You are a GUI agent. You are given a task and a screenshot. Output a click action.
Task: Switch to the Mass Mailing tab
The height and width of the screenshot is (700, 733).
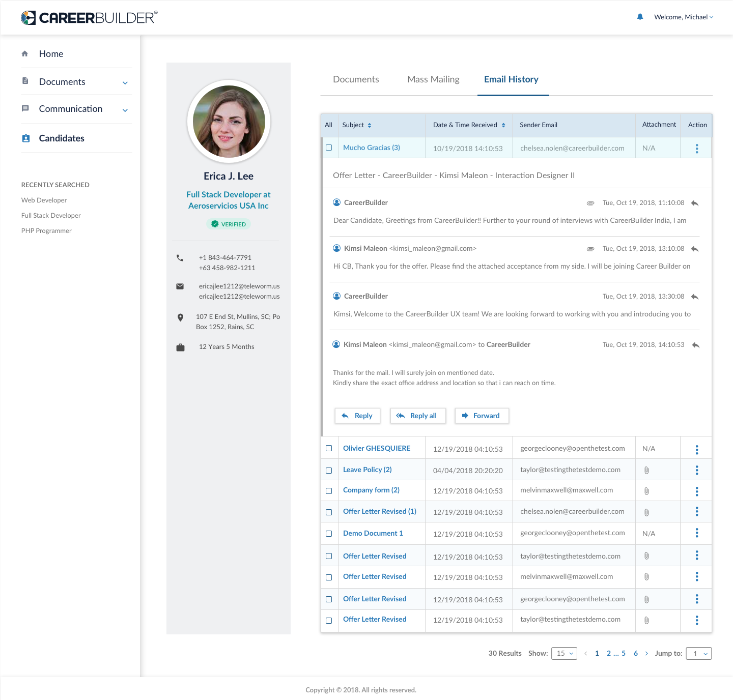[433, 79]
